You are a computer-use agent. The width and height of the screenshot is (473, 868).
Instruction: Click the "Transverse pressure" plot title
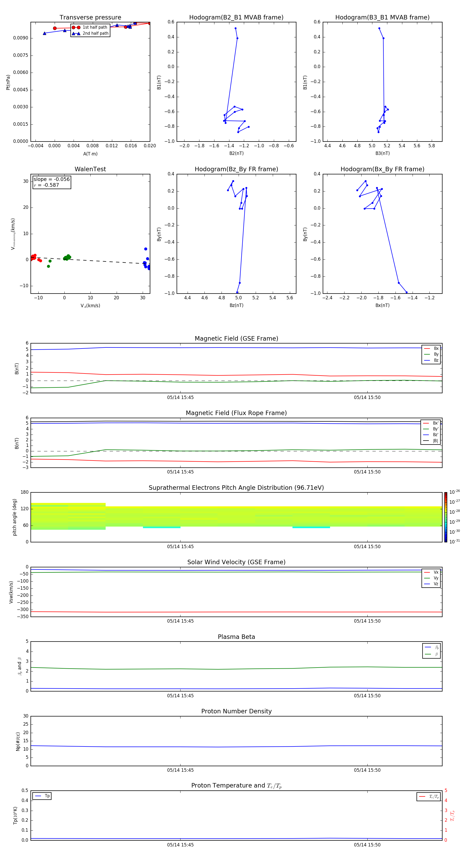click(x=90, y=18)
